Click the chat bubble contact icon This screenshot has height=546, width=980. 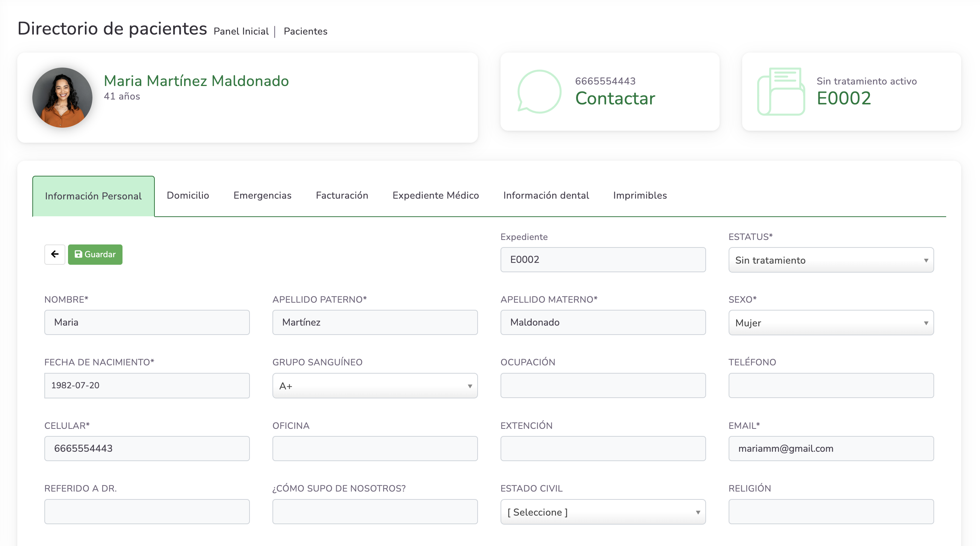coord(539,91)
